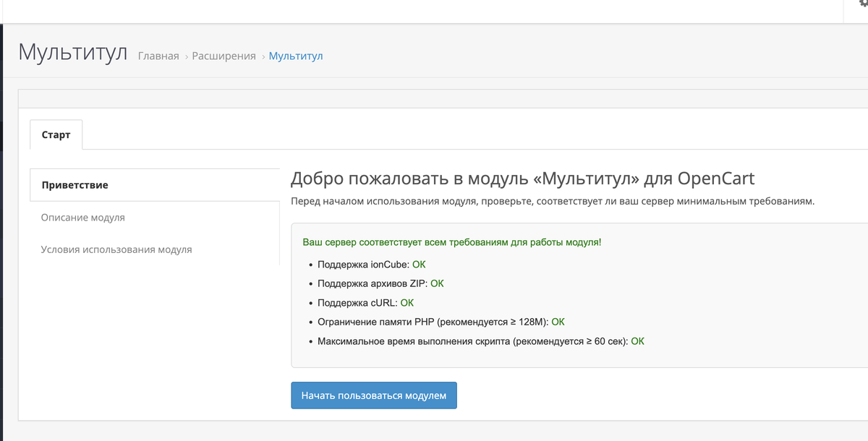Click the Поддержка архивов ZIP line

[x=380, y=283]
